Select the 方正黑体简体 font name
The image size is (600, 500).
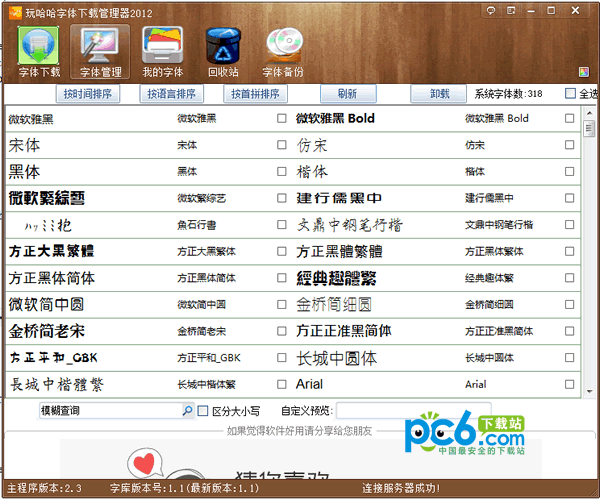[x=206, y=278]
